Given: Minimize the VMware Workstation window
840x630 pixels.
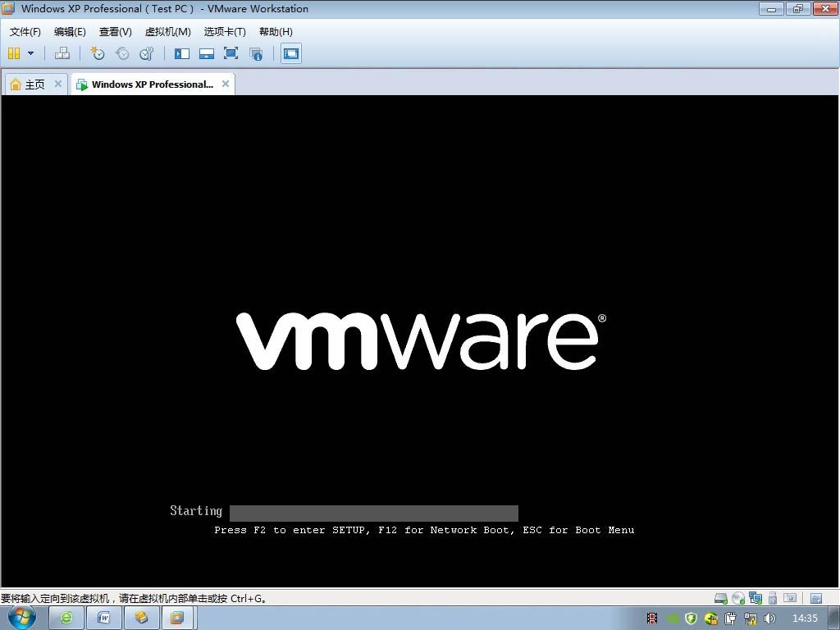Looking at the screenshot, I should (771, 8).
